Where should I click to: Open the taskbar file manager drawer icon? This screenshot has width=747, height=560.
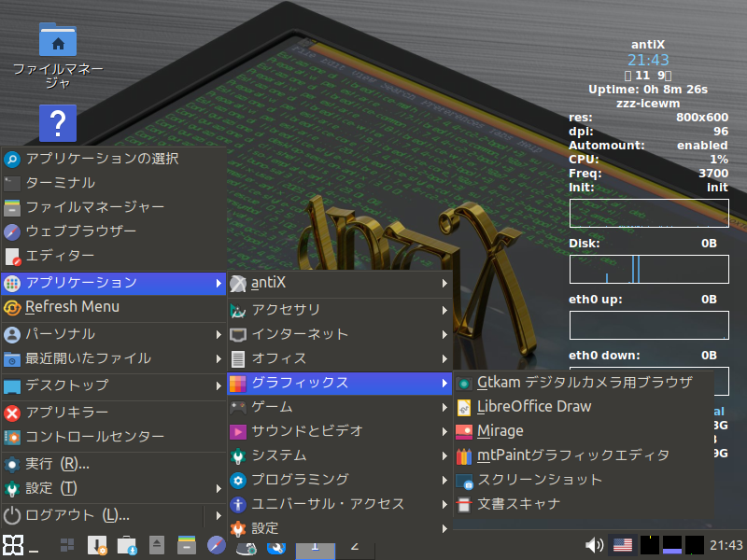coord(187,545)
